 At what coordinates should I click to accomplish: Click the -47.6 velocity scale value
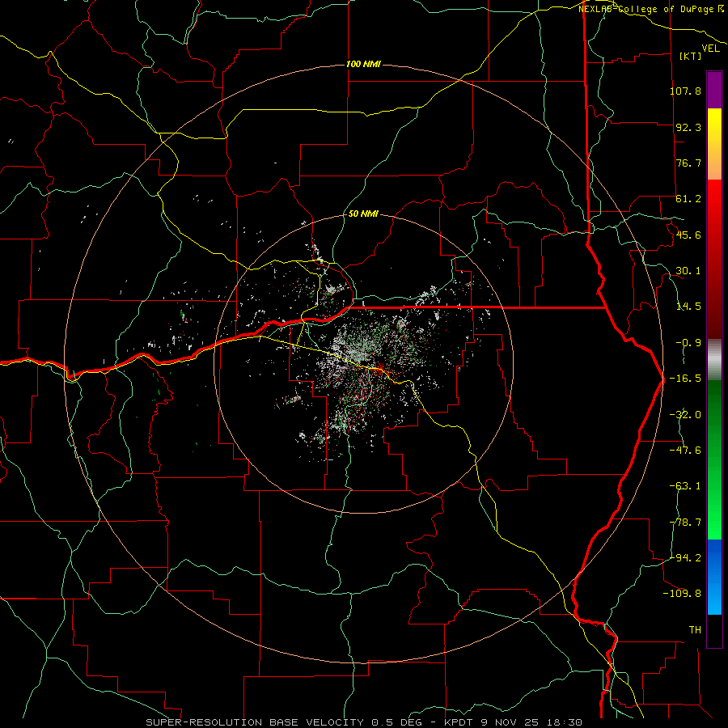(x=685, y=451)
